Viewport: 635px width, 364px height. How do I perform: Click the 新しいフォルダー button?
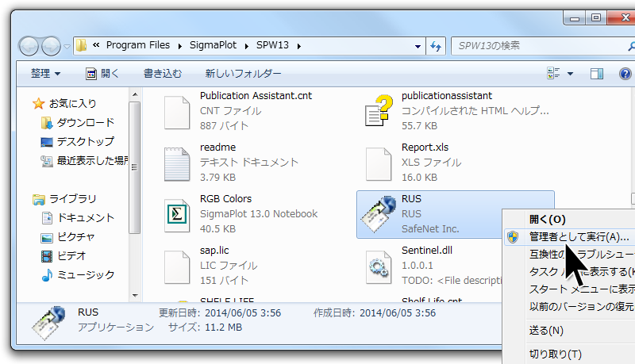pos(243,74)
